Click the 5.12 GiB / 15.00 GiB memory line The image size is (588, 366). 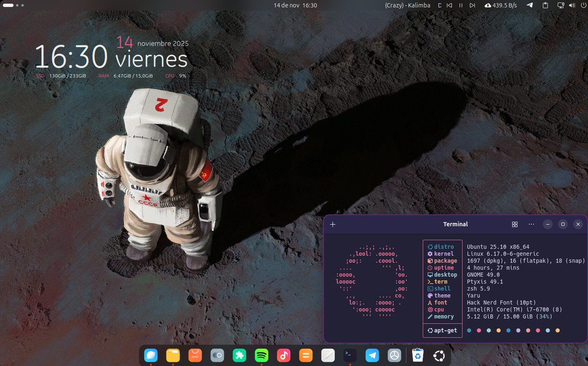click(x=510, y=317)
